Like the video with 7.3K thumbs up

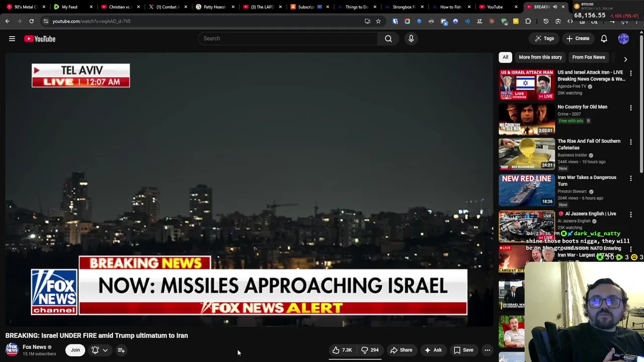click(x=342, y=350)
